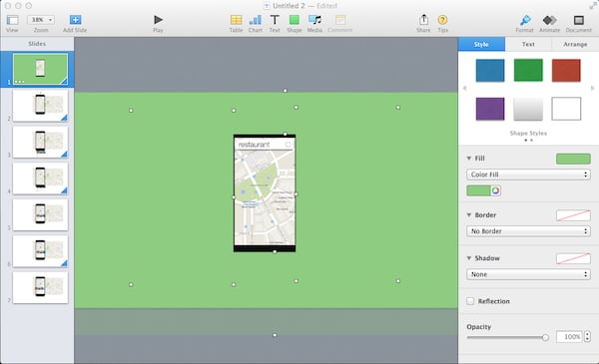Switch to the Style tab
Image resolution: width=599 pixels, height=364 pixels.
pos(481,44)
